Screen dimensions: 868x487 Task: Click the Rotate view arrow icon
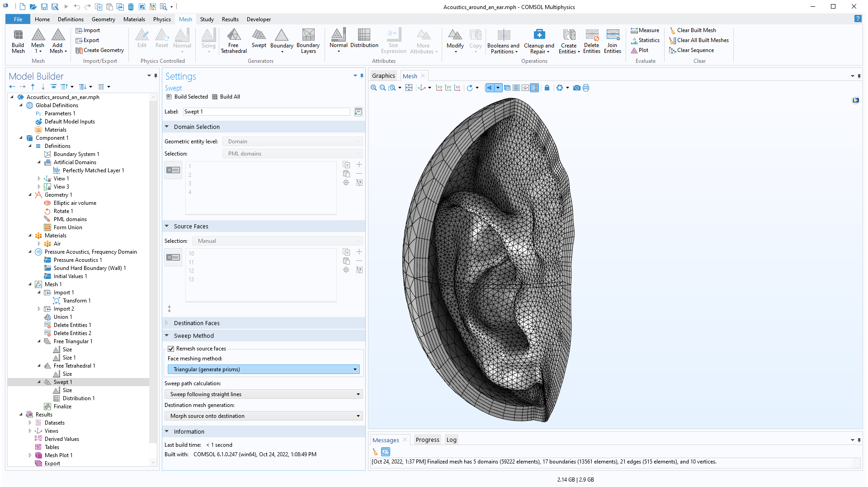point(470,88)
